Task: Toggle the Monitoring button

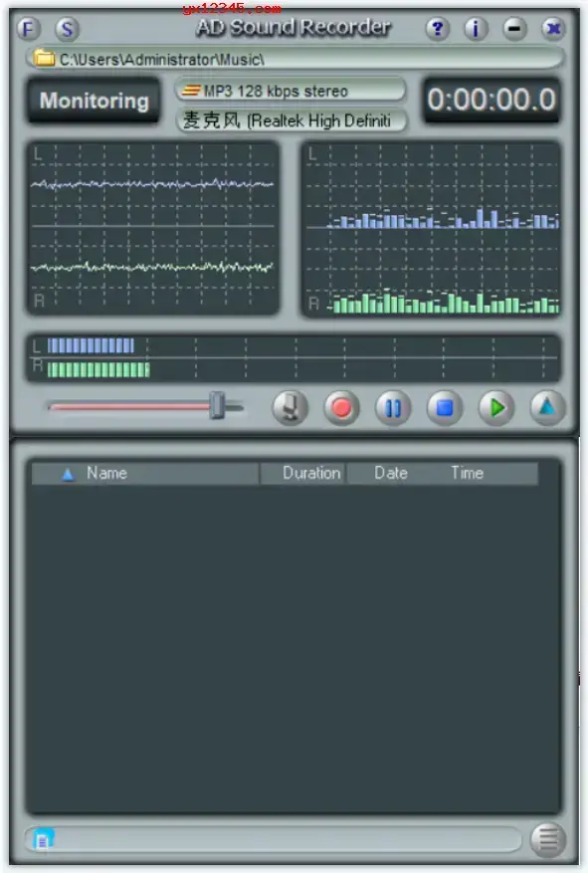Action: pos(94,101)
